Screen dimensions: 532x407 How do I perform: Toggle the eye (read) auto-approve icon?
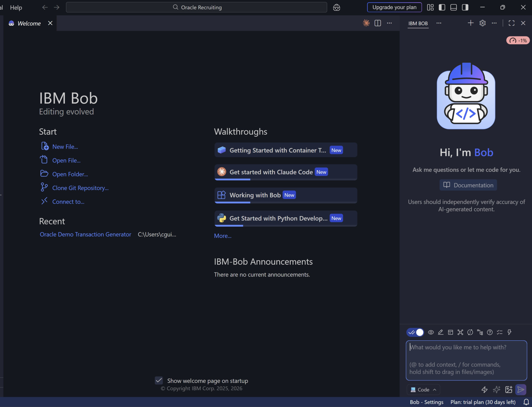pos(431,332)
